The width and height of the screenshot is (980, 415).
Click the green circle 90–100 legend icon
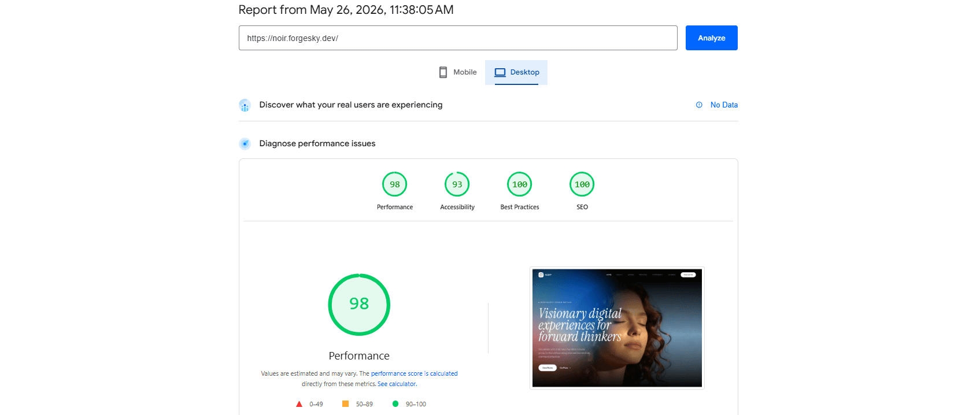(395, 404)
